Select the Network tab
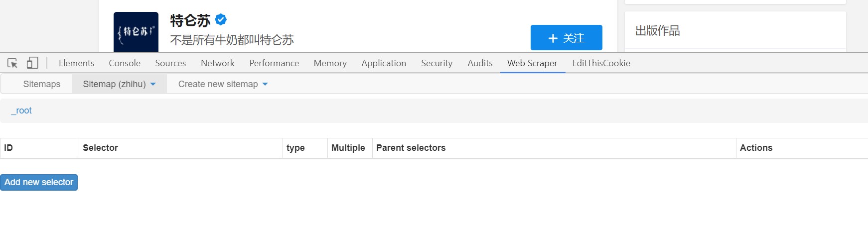The image size is (868, 225). [x=218, y=63]
